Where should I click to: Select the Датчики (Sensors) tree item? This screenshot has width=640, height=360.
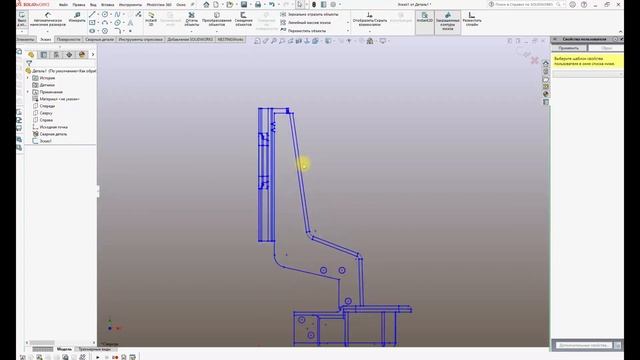point(44,85)
